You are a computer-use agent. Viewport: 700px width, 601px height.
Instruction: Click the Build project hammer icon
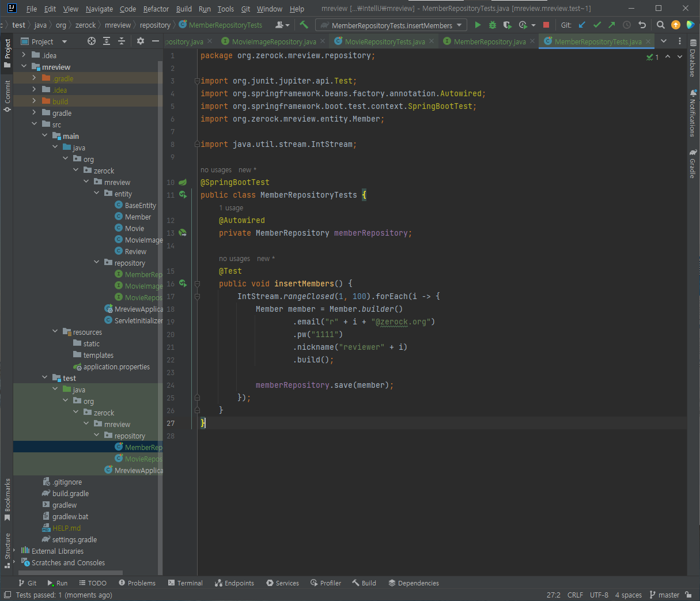click(304, 25)
